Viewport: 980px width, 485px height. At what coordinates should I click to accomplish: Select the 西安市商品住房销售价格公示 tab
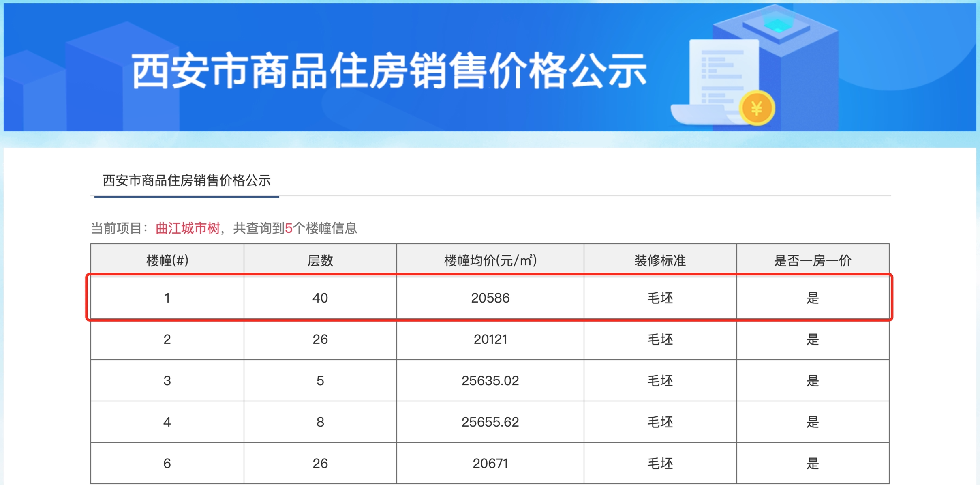point(186,180)
